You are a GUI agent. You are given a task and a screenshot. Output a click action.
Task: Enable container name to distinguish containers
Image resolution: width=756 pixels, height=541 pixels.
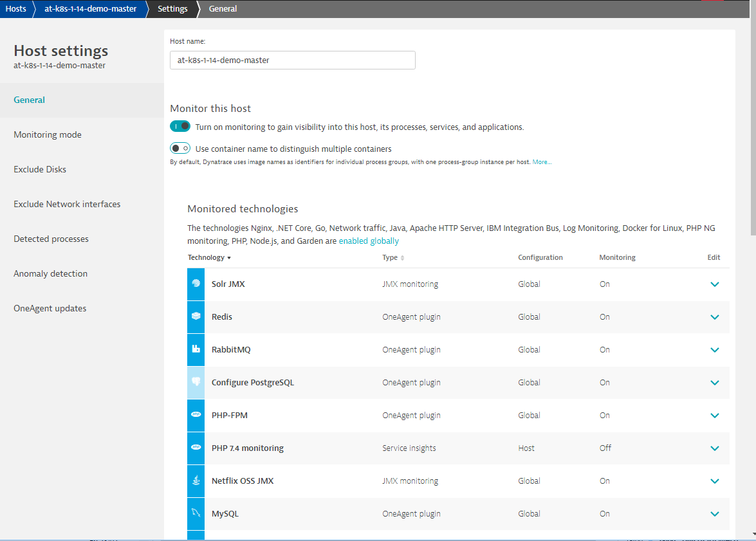[180, 149]
